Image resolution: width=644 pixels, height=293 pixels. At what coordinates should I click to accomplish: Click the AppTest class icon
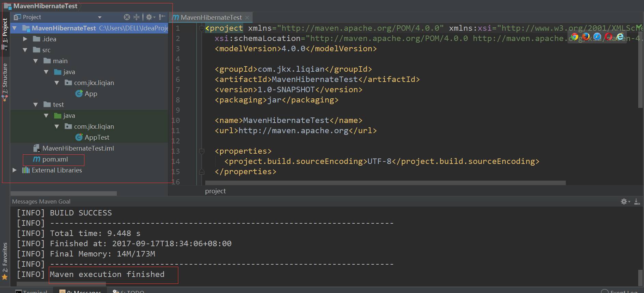pyautogui.click(x=79, y=137)
